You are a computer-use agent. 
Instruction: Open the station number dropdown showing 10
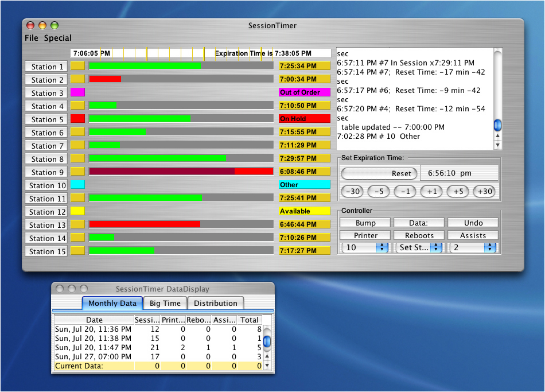coord(365,247)
